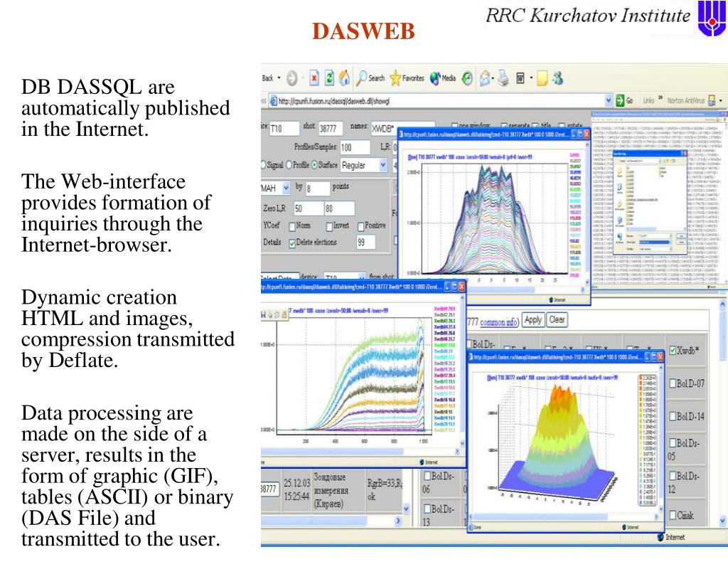Open Favorites star icon
The height and width of the screenshot is (579, 728).
[x=407, y=78]
